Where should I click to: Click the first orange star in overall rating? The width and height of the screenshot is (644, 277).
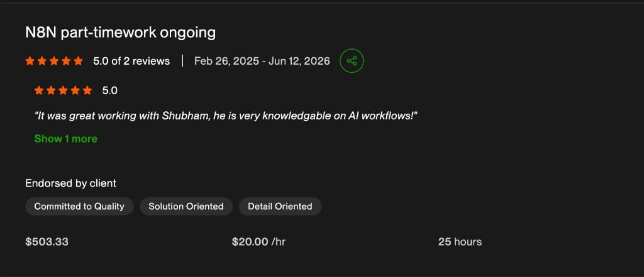point(30,61)
